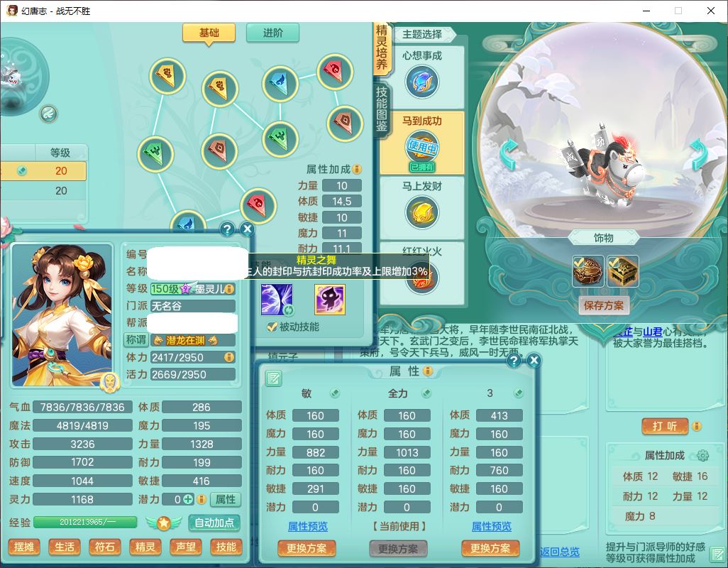
Task: Toggle the first ornament under 饰物
Action: (588, 271)
